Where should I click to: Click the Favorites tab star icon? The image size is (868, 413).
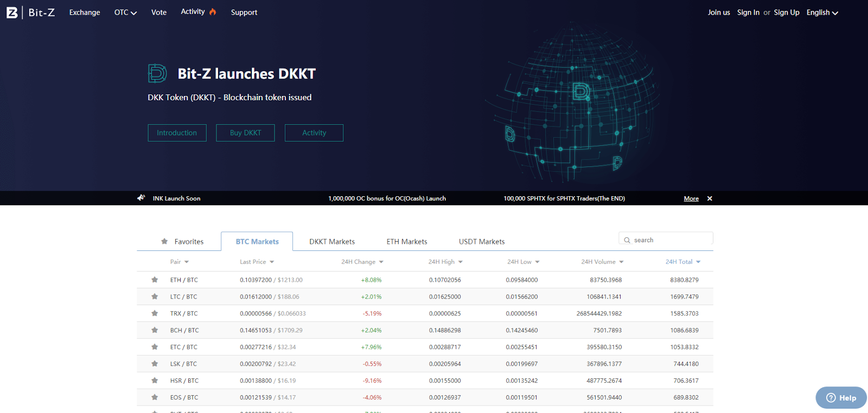click(164, 241)
